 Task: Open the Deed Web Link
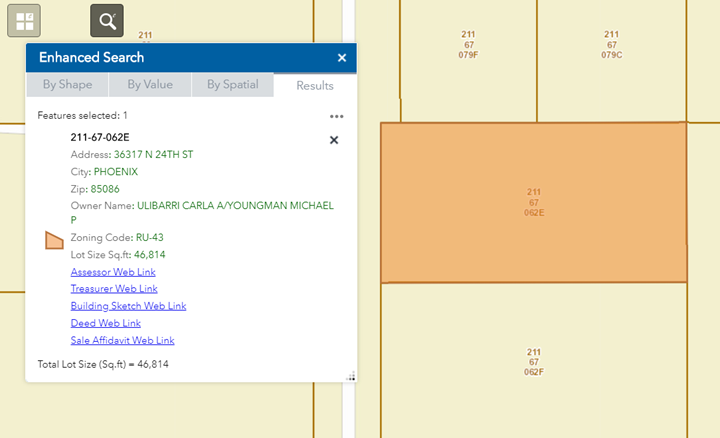(105, 323)
